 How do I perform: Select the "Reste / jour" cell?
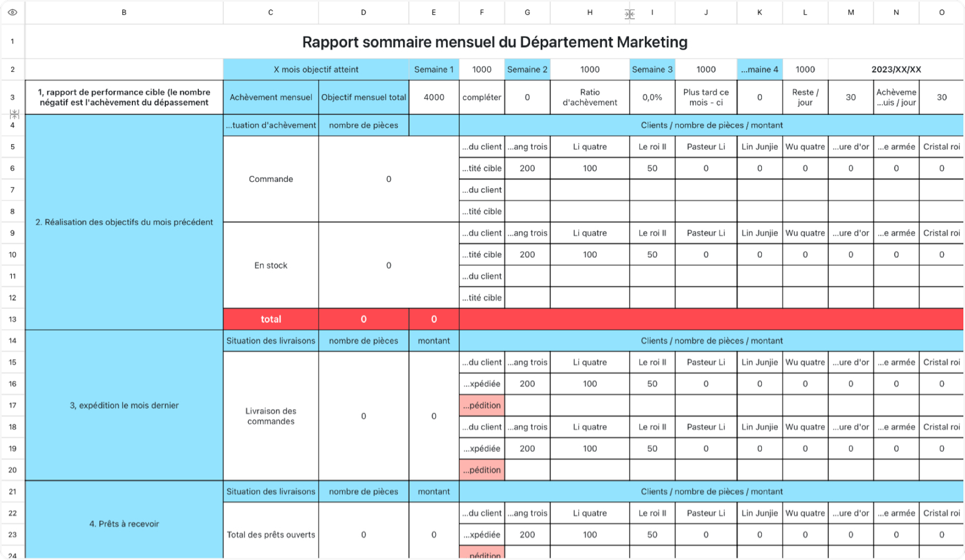(805, 97)
